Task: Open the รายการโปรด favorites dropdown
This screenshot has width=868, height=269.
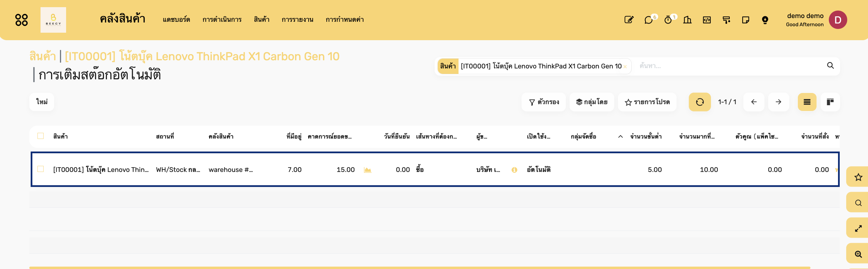Action: click(x=647, y=102)
